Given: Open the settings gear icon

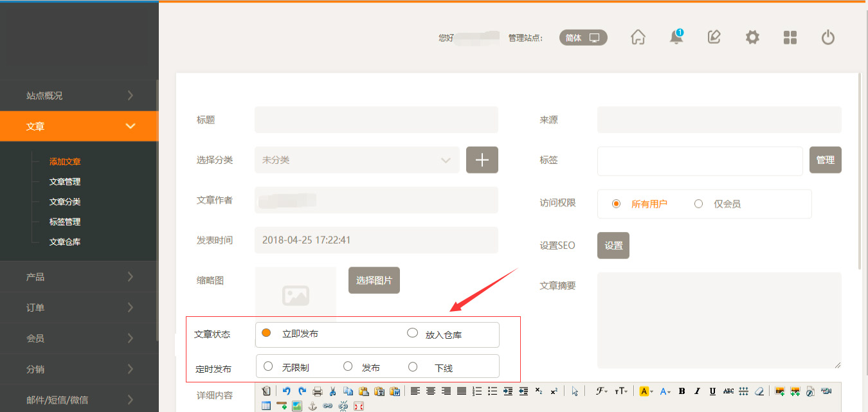Looking at the screenshot, I should click(752, 37).
